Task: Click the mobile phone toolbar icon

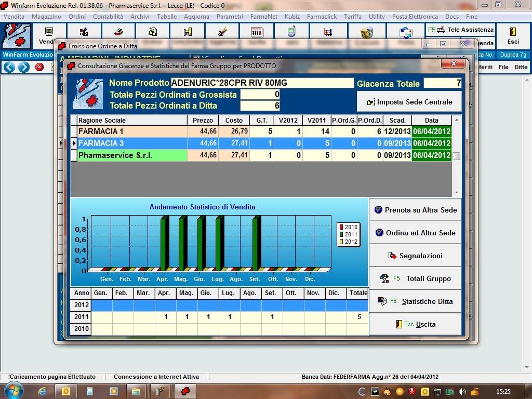Action: click(x=291, y=32)
